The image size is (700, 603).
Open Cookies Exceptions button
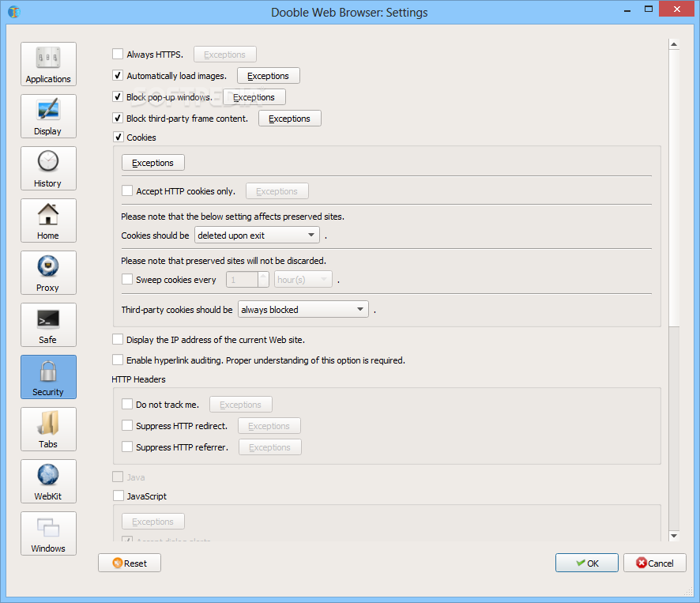(x=153, y=163)
